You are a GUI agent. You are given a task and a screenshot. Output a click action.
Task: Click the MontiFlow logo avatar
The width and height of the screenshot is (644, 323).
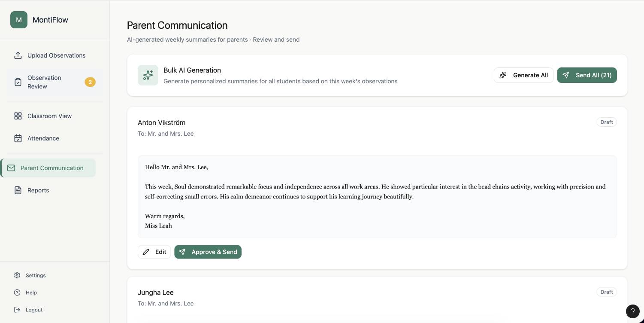pyautogui.click(x=18, y=20)
